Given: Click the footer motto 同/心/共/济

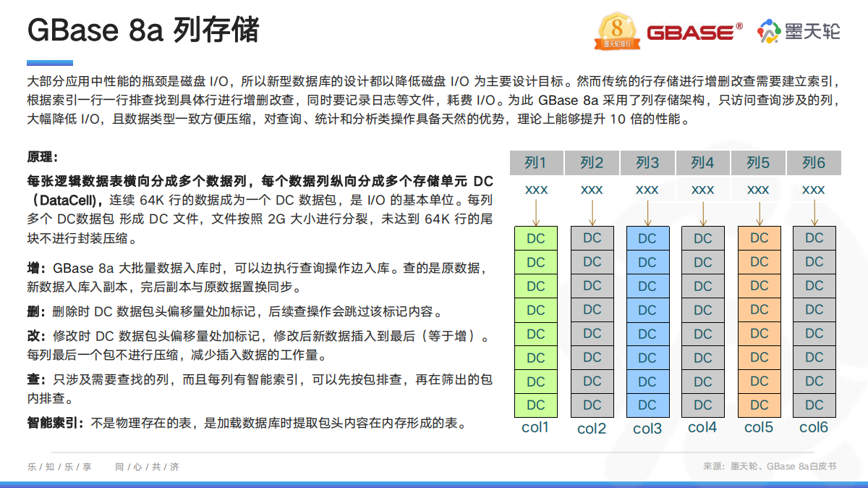Looking at the screenshot, I should [x=147, y=467].
